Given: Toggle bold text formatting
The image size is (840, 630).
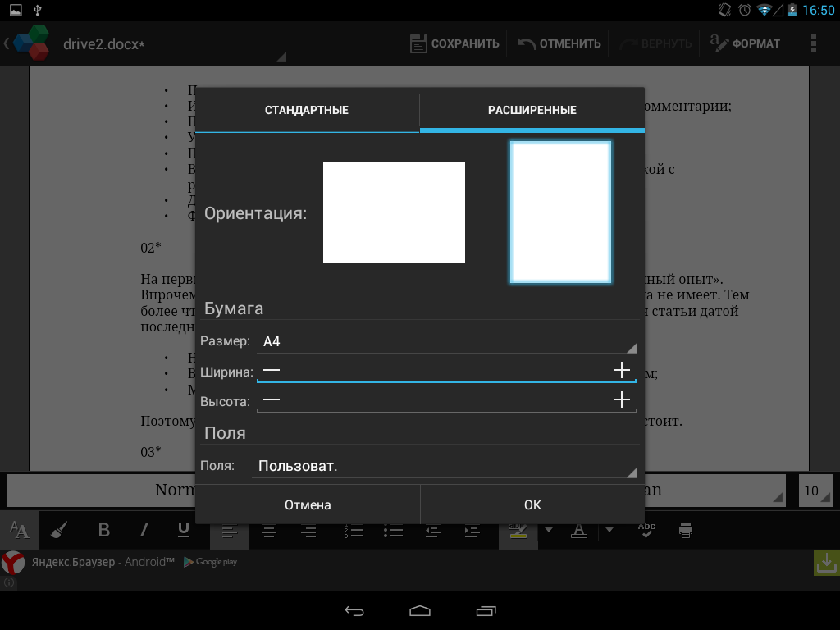Looking at the screenshot, I should click(x=104, y=530).
